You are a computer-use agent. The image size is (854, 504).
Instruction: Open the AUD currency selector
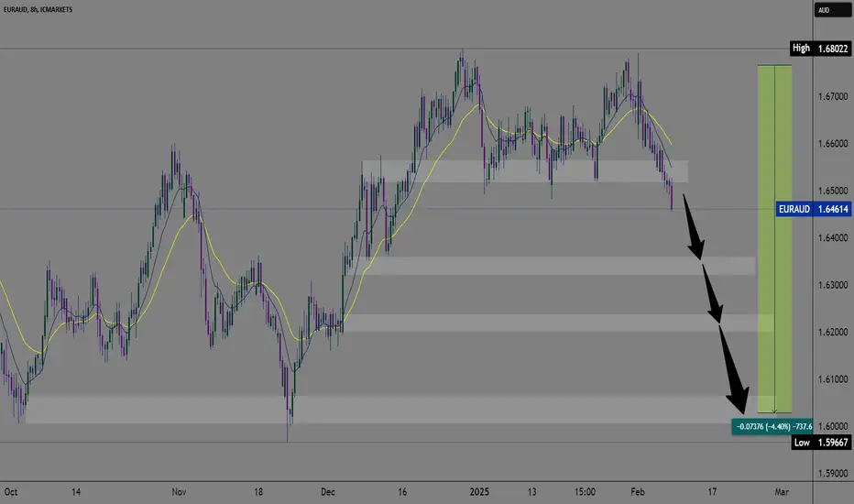[832, 10]
